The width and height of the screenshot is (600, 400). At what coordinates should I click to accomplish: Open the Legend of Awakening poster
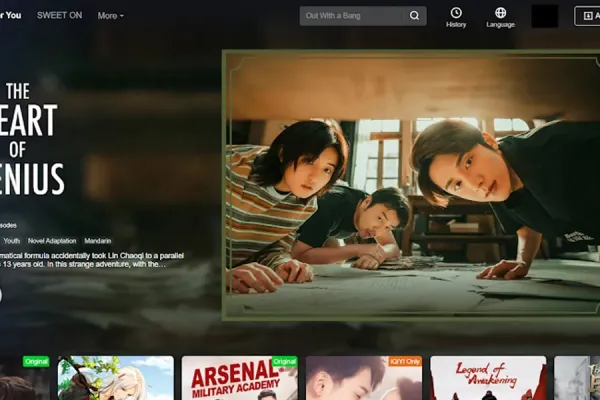tap(488, 378)
